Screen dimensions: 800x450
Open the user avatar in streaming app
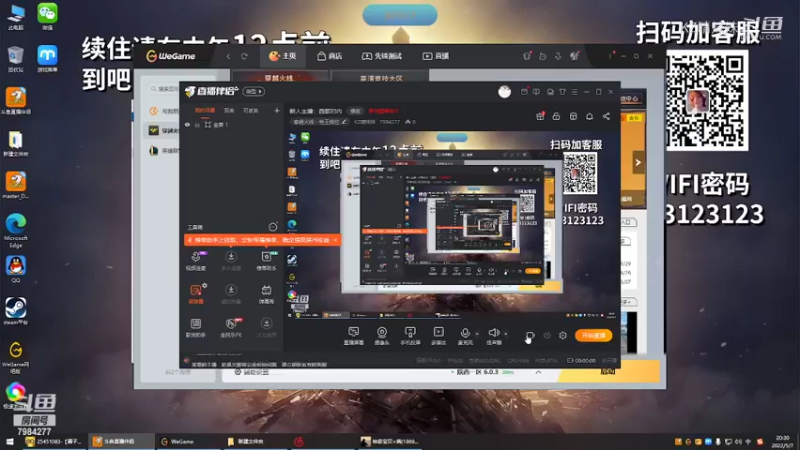(x=505, y=92)
